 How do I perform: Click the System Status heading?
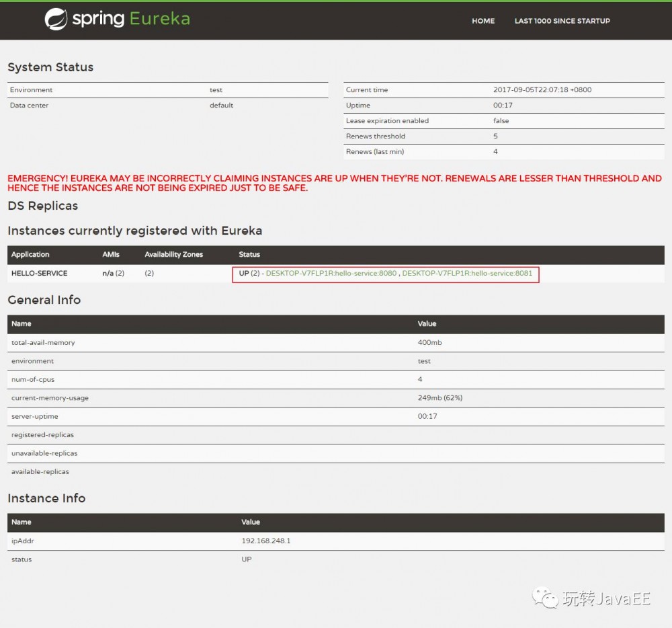click(50, 67)
